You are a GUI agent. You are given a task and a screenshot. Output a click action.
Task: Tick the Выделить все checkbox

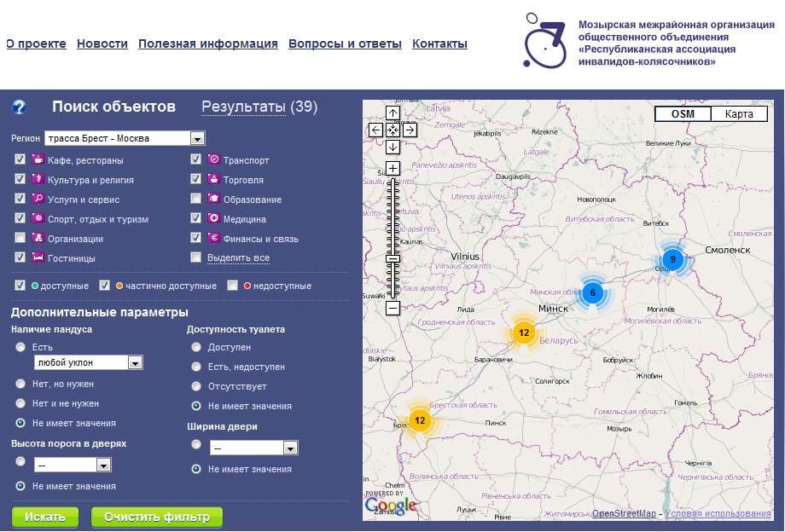coord(195,257)
